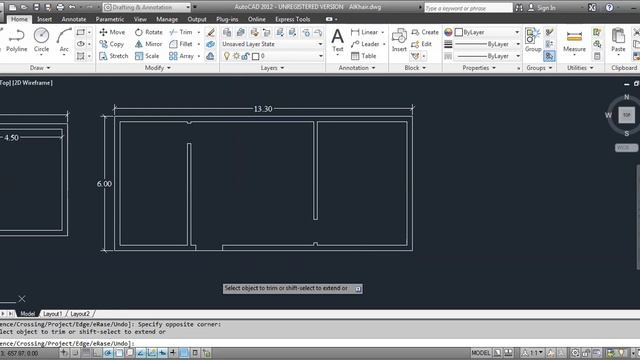Click the Insert block tool
Viewport: 640px width, 360px height.
pos(399,40)
